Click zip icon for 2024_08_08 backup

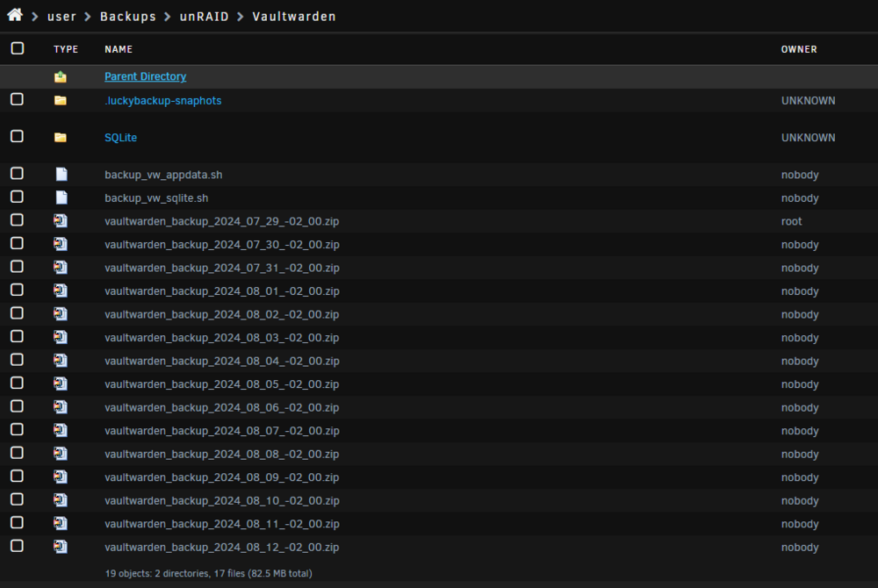click(61, 454)
